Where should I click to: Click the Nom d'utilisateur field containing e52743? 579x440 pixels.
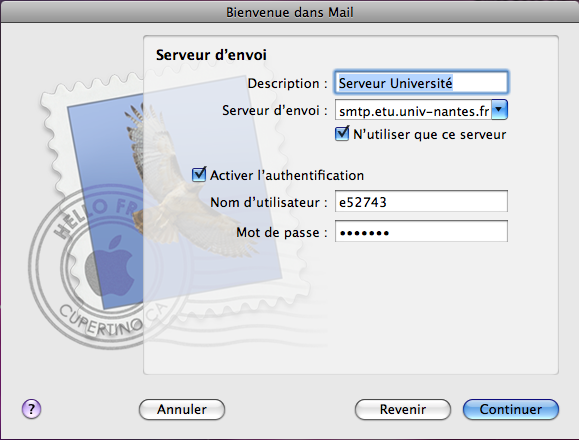click(x=421, y=201)
